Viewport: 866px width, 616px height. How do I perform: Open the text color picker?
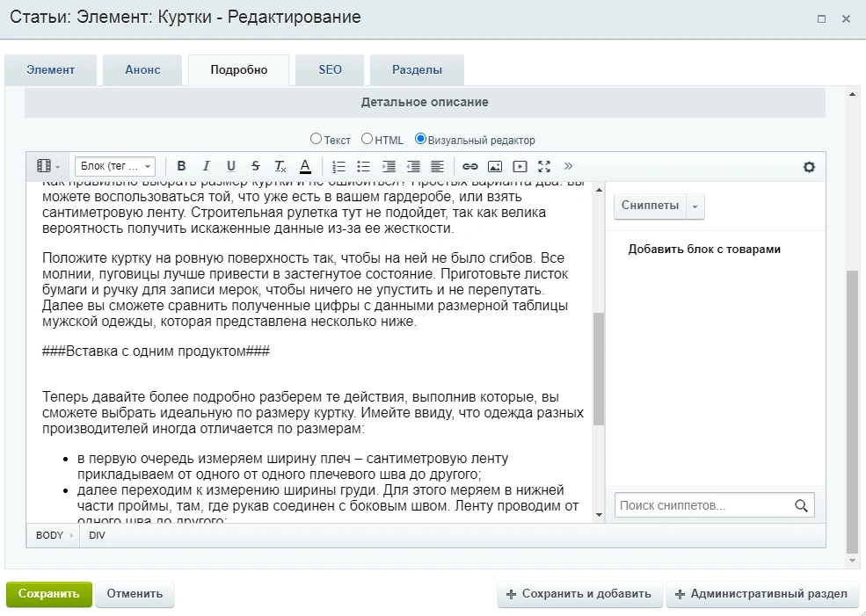point(305,166)
